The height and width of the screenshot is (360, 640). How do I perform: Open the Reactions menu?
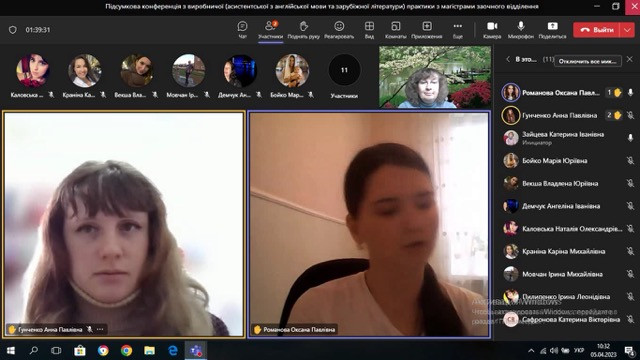click(339, 30)
